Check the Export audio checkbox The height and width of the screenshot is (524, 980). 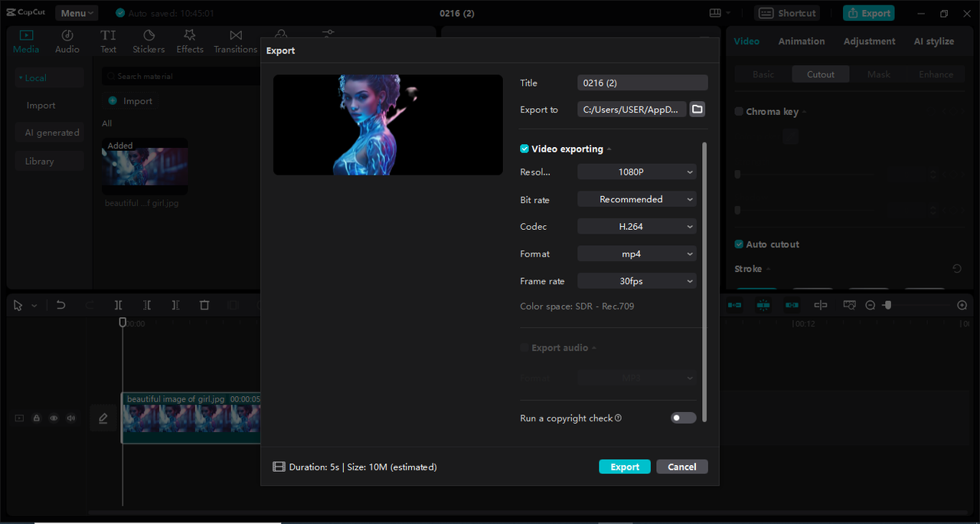point(524,348)
